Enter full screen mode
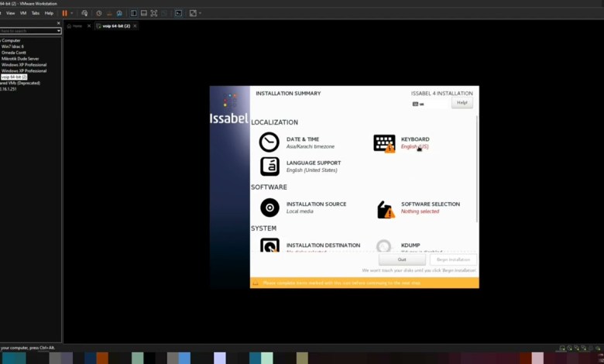Screen dimensions: 604x364 point(154,13)
